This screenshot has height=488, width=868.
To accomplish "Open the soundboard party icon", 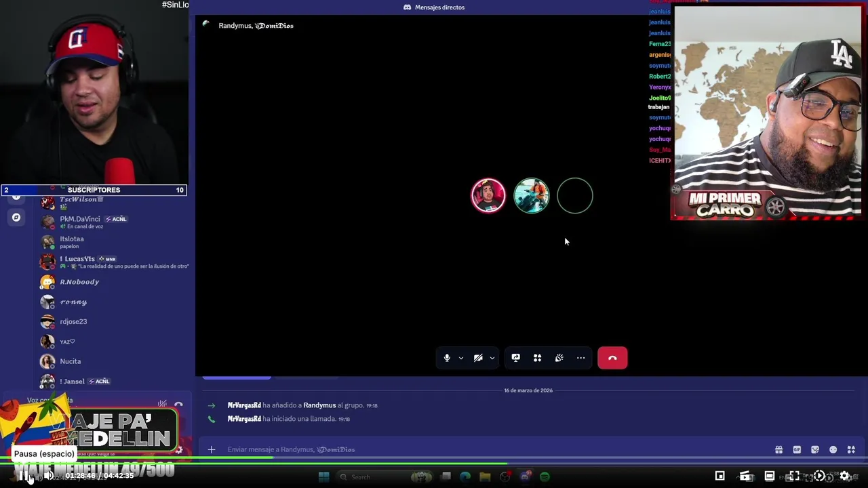I will pyautogui.click(x=559, y=358).
